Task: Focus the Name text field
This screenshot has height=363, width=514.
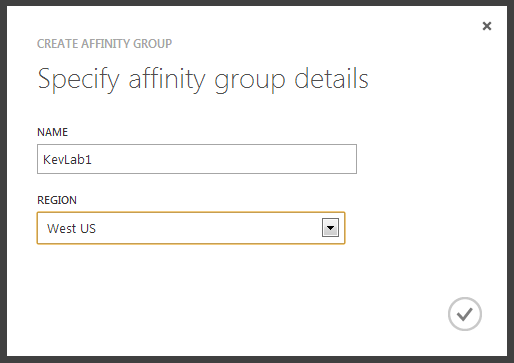Action: [x=197, y=159]
